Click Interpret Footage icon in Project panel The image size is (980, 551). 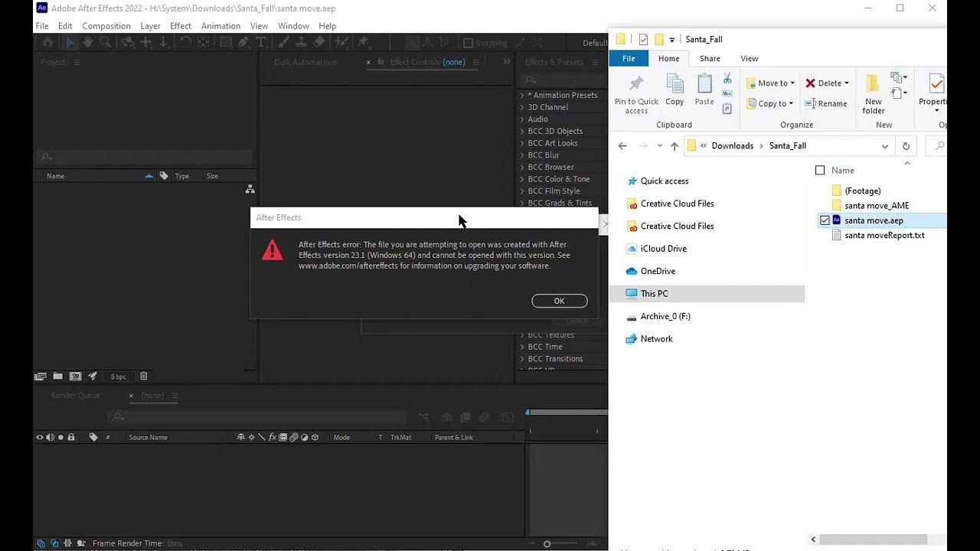[x=41, y=377]
